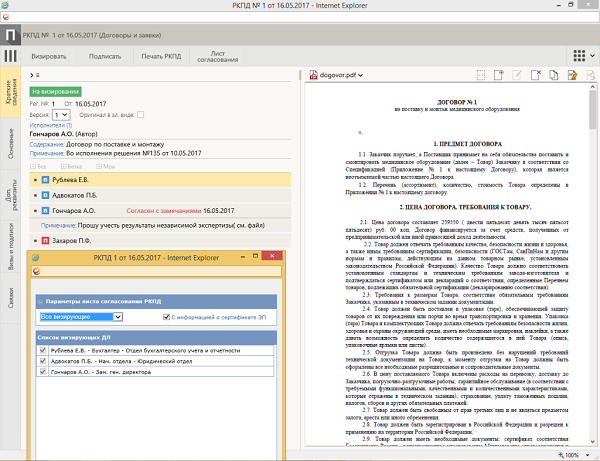Expand the dogovor.pdf file dropdown
Image resolution: width=600 pixels, height=461 pixels.
point(360,75)
